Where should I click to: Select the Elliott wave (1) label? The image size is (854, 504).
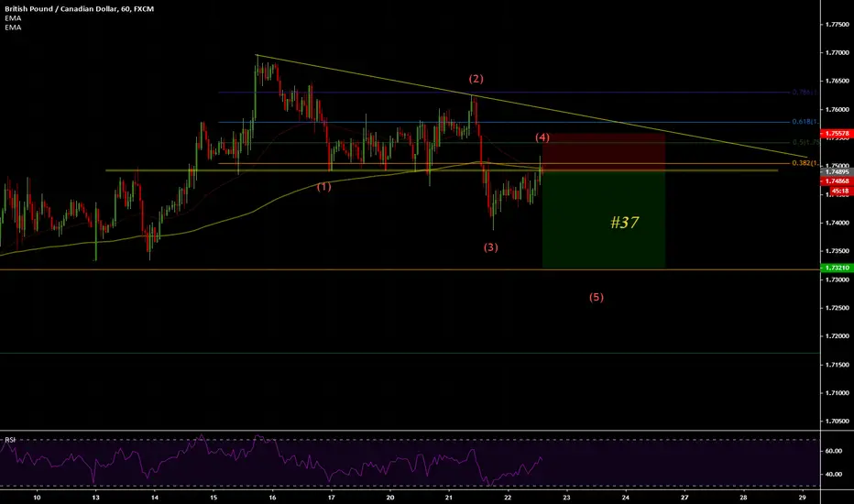(x=324, y=187)
